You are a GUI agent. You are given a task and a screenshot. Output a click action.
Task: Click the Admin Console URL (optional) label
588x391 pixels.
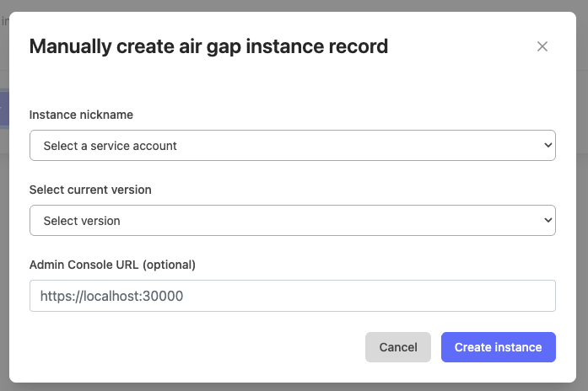tap(112, 265)
